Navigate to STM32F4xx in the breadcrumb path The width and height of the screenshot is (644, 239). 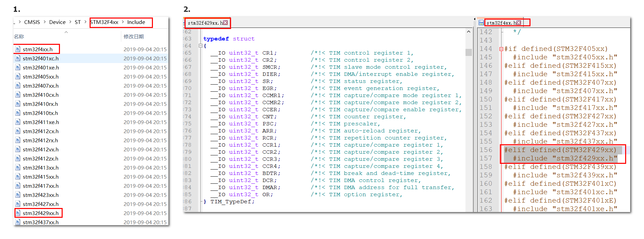tap(104, 22)
